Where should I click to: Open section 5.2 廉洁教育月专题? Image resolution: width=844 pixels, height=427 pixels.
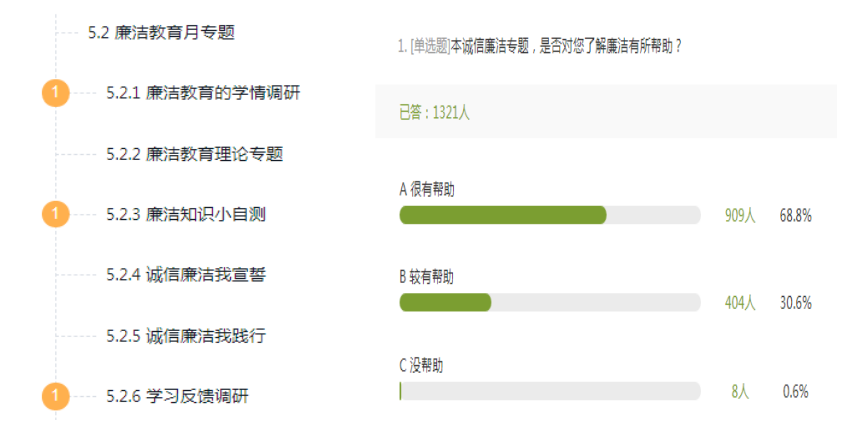click(161, 33)
